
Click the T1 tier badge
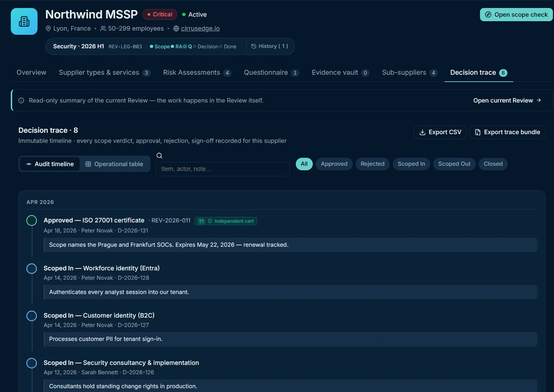click(201, 221)
